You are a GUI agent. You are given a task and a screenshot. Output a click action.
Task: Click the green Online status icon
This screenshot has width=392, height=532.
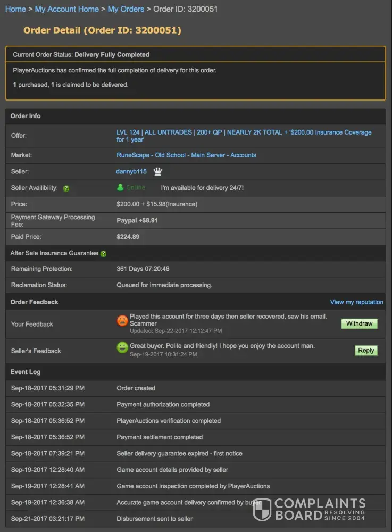[121, 187]
